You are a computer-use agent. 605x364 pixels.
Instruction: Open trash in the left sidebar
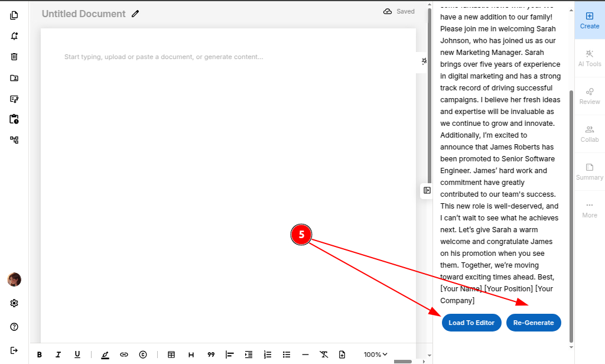click(x=14, y=57)
